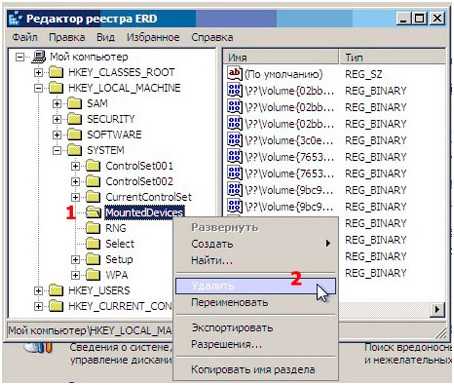Expand the HKEY_CLASSES_ROOT node
Image resolution: width=454 pixels, height=385 pixels.
point(39,72)
